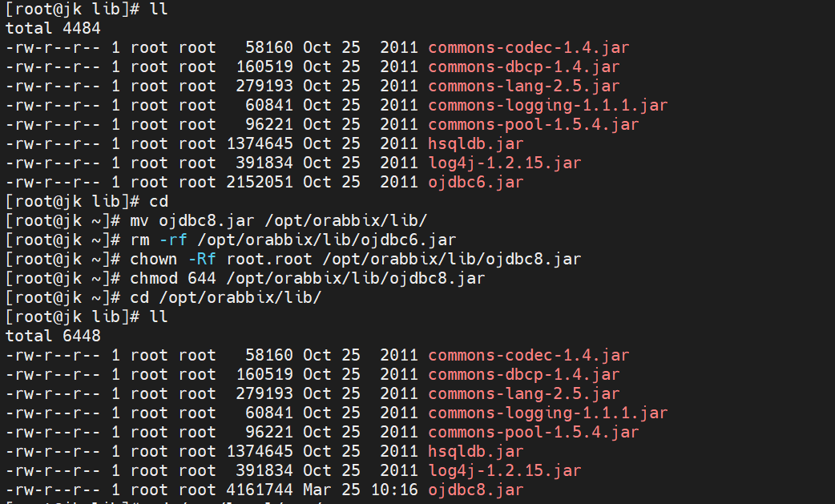835x504 pixels.
Task: Click commons-pool-1.5.4.jar in the second listing
Action: pyautogui.click(x=533, y=433)
